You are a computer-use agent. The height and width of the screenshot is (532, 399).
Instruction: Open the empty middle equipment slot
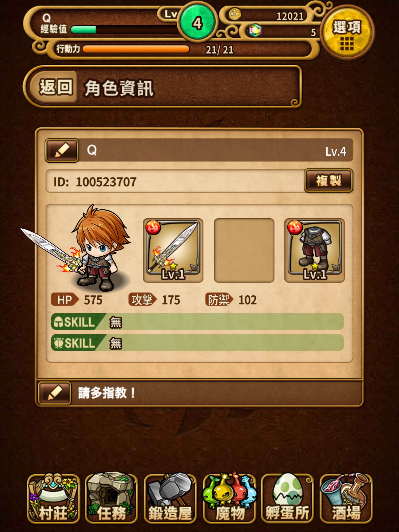[x=244, y=250]
